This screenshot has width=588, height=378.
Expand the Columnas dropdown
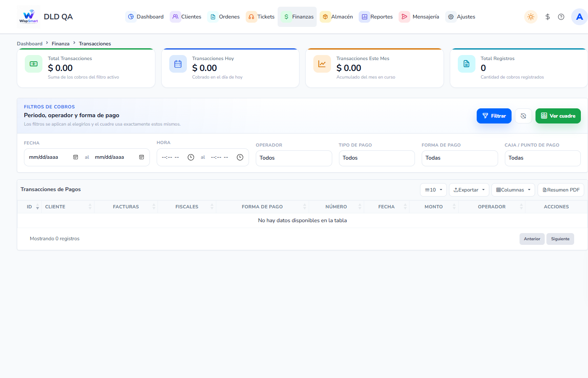point(513,190)
